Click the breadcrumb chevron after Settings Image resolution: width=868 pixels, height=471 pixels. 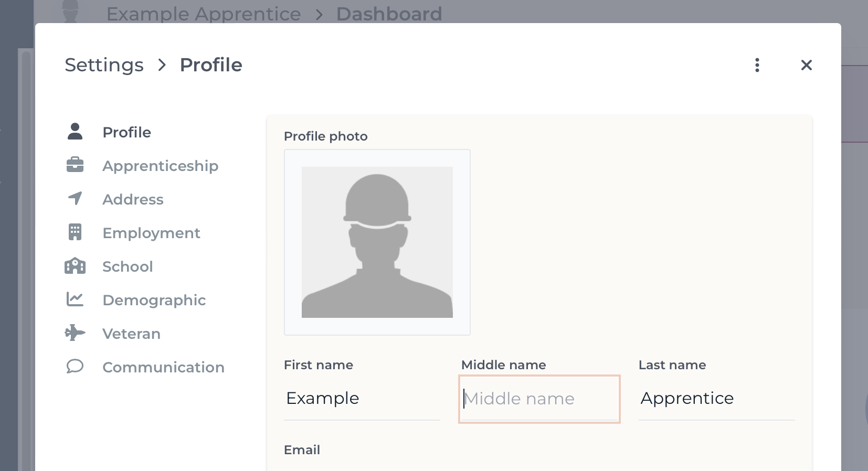point(162,65)
